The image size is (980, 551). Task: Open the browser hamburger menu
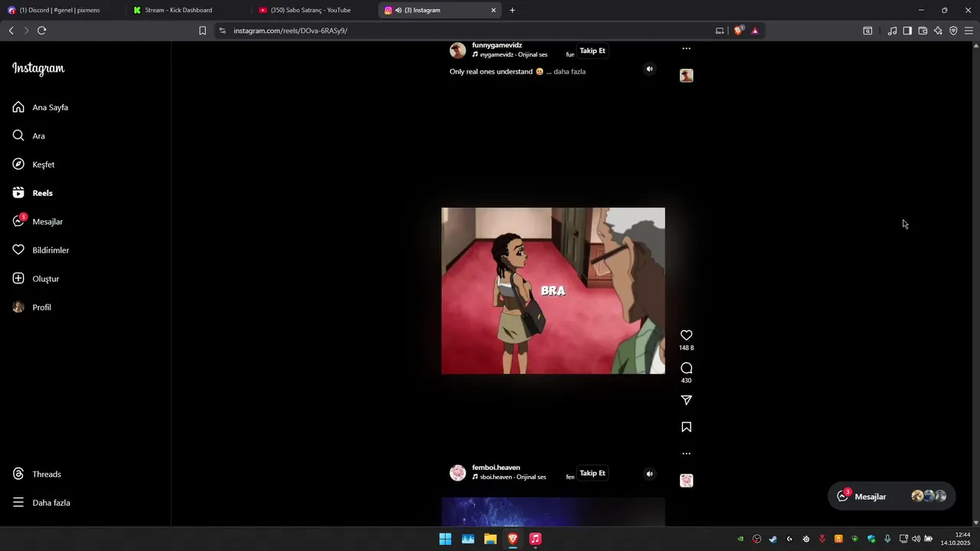pyautogui.click(x=969, y=31)
